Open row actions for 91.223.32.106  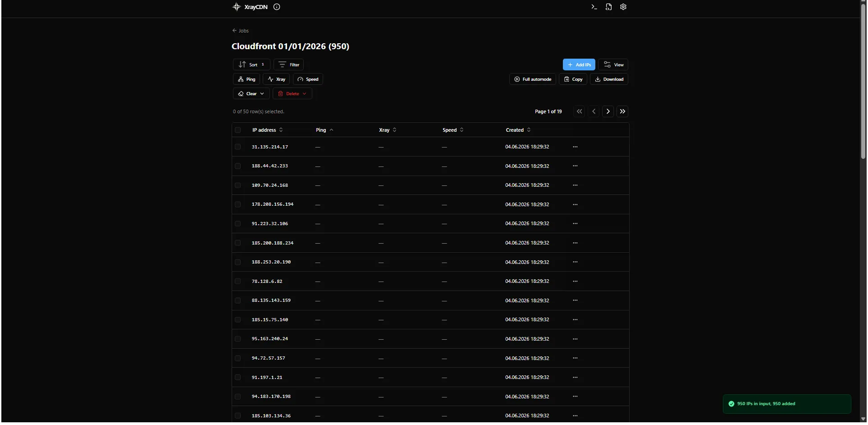point(575,224)
